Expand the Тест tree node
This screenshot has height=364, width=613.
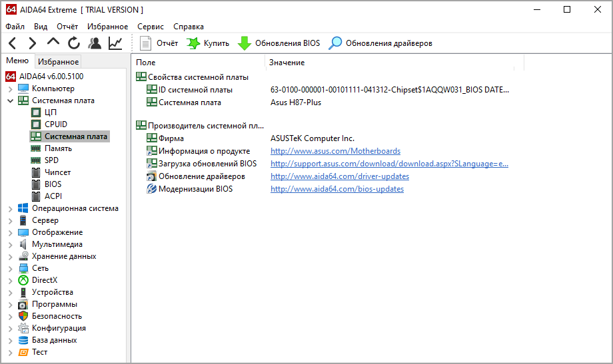[11, 353]
